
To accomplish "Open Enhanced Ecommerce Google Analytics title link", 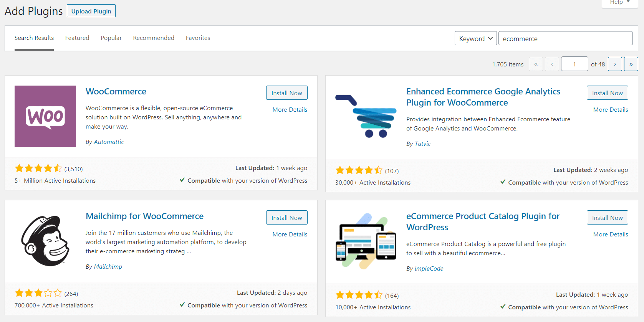I will pos(483,97).
